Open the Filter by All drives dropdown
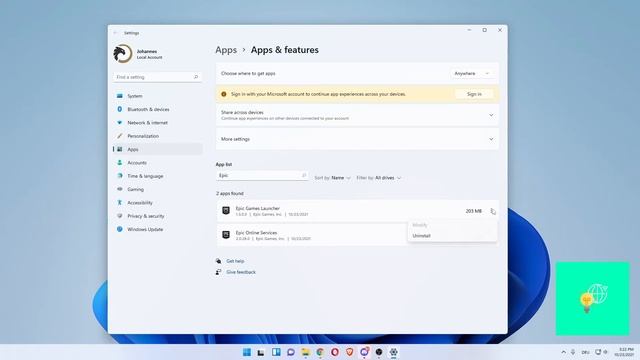Screen dimensions: 640x360 click(x=378, y=178)
